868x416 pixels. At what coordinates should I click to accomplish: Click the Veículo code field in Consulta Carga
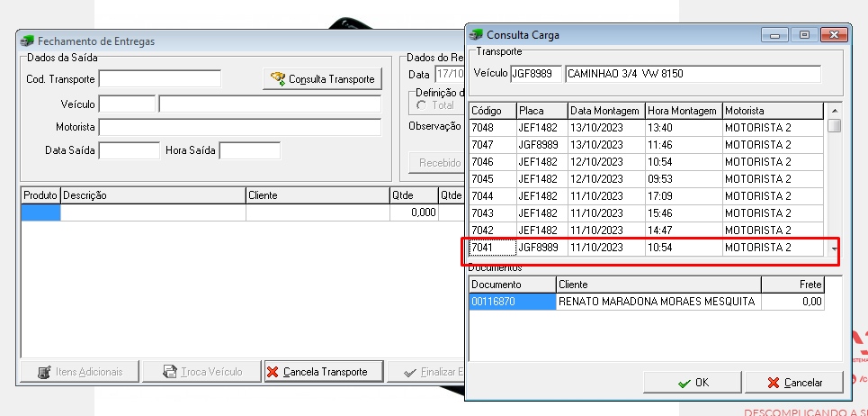pos(536,74)
